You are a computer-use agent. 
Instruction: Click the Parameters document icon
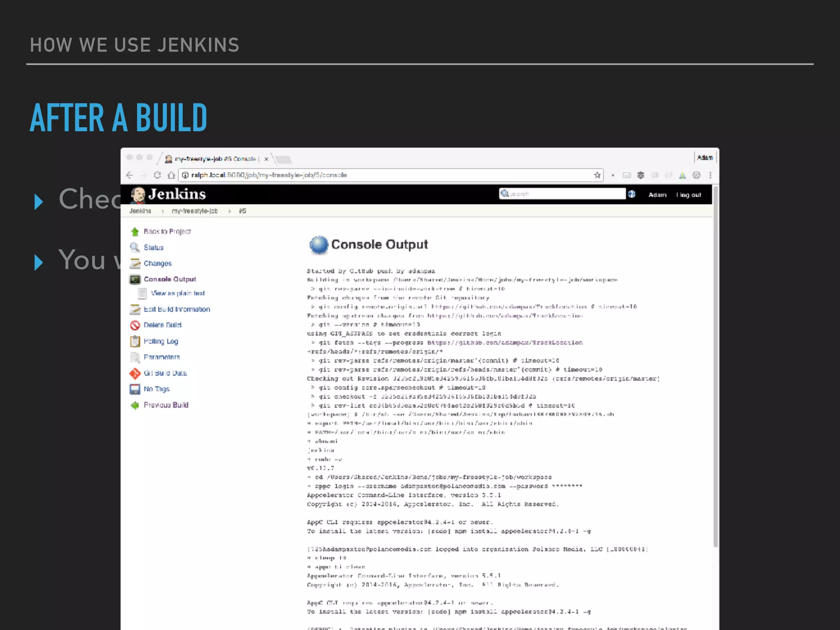135,357
